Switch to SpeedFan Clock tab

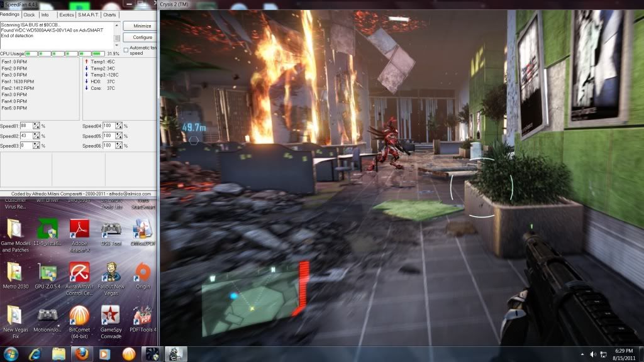(x=29, y=15)
